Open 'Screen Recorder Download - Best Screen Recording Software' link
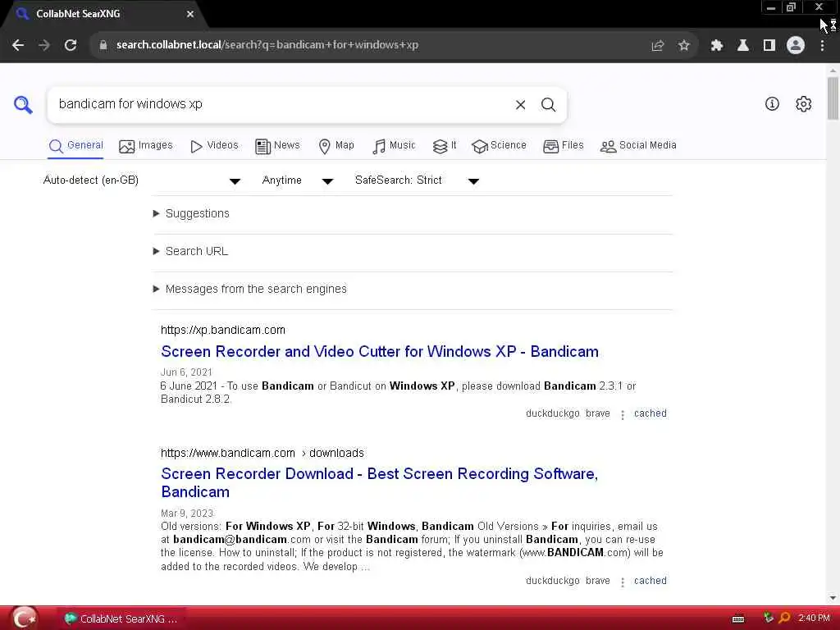This screenshot has height=630, width=840. pos(379,482)
